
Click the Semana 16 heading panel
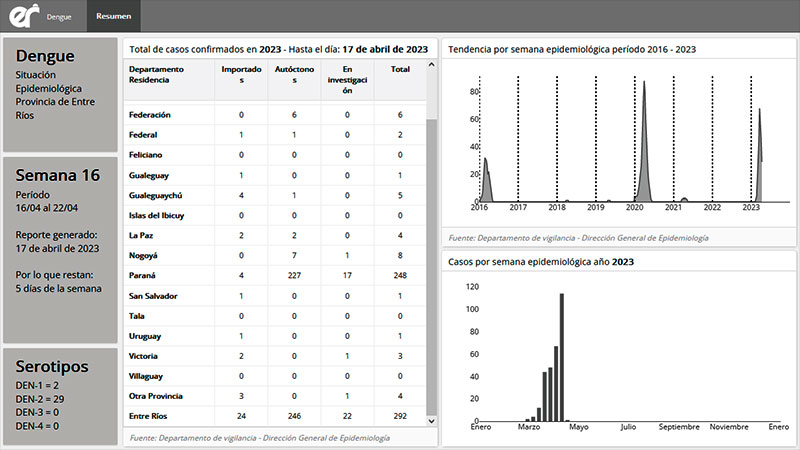[x=58, y=176]
